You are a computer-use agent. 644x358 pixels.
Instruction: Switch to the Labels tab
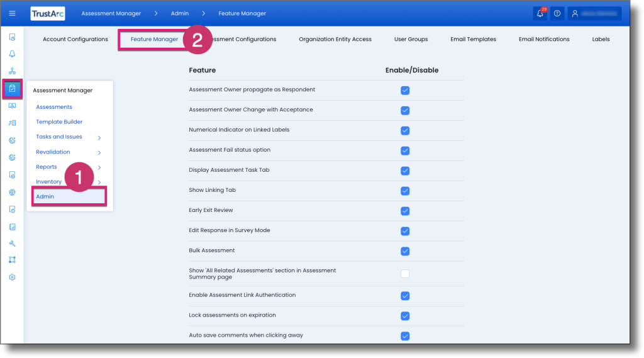(x=601, y=40)
